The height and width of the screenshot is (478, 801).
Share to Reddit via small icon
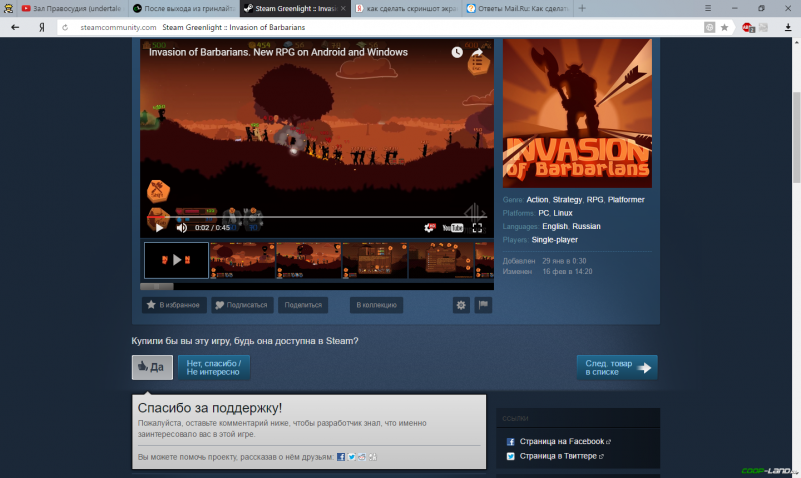(362, 457)
